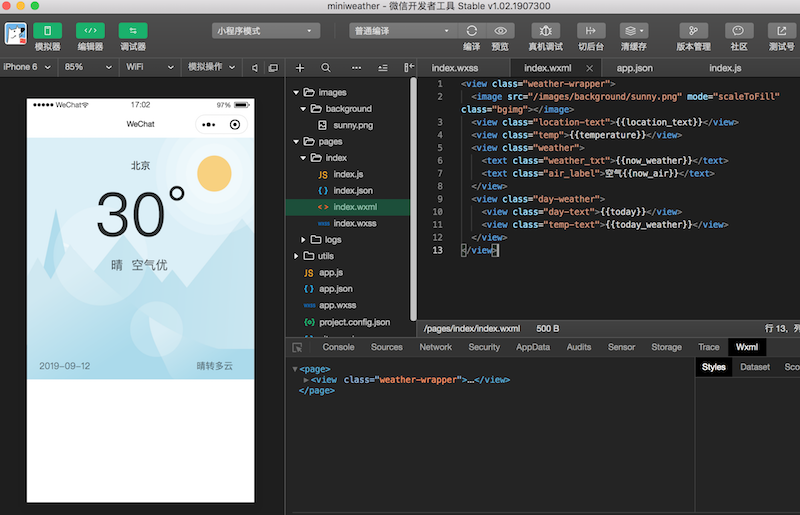Open 版本管理 version control icon
The width and height of the screenshot is (800, 515).
click(x=693, y=31)
